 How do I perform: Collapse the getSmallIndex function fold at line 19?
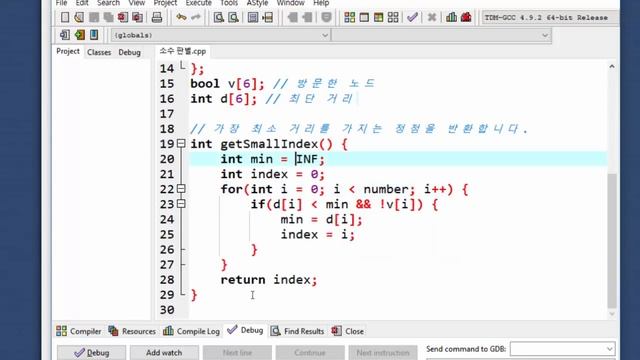click(x=181, y=144)
